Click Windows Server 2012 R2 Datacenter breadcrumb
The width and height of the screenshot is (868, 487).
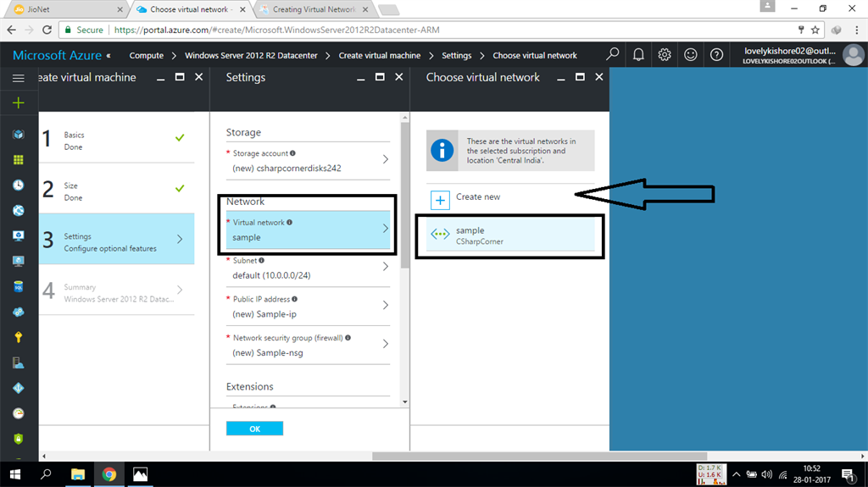pos(251,55)
